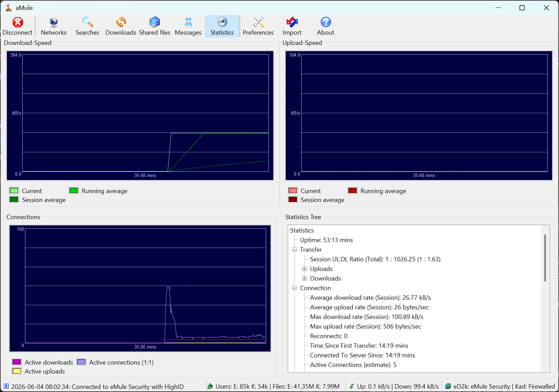559x392 pixels.
Task: Select the Uptime: 53:13 mins row
Action: click(x=326, y=240)
